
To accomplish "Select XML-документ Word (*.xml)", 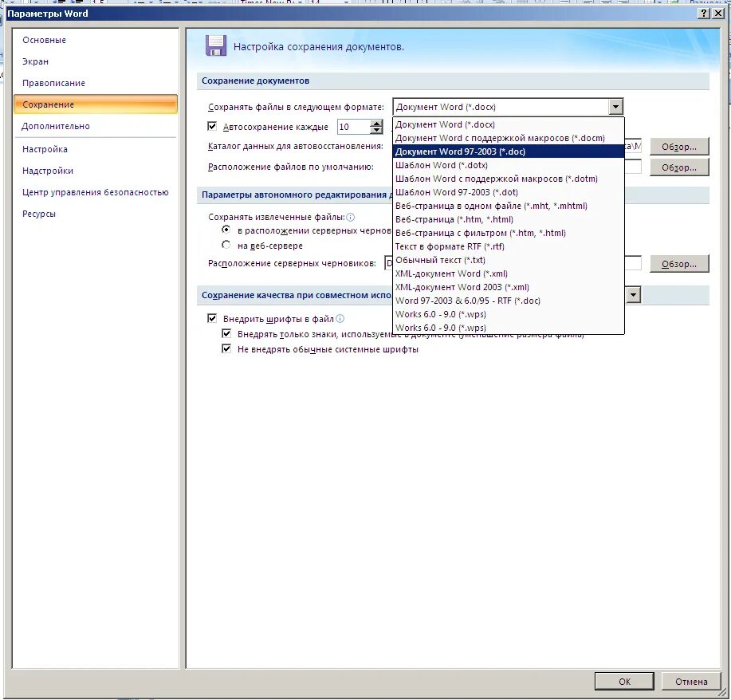I will (508, 273).
